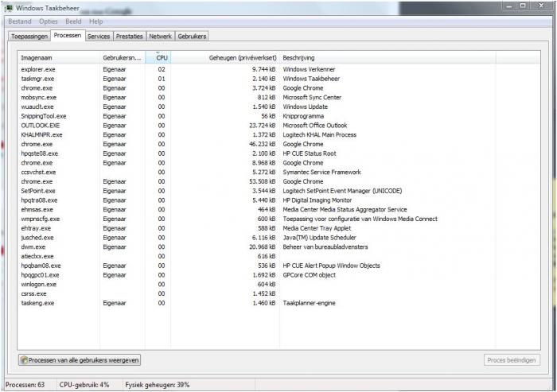Viewport: 557px width, 392px height.
Task: Select the atieclxx.exe process
Action: coord(278,256)
